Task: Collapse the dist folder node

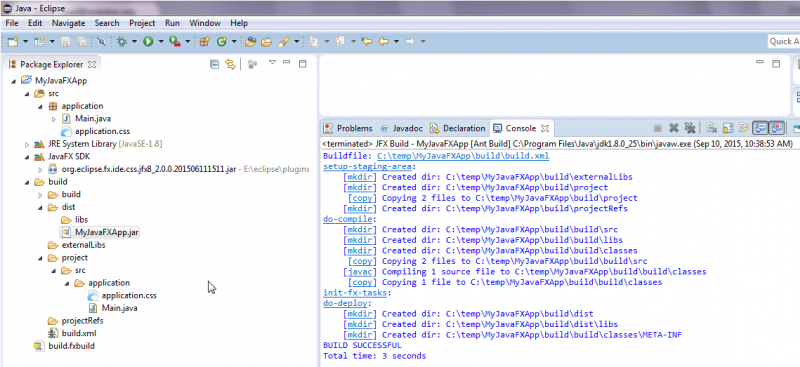Action: 40,207
